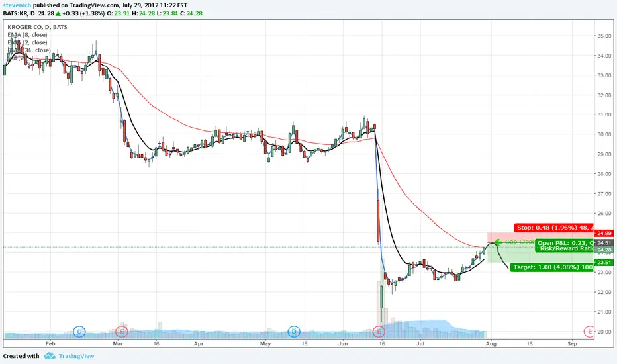The image size is (617, 364).
Task: Click the 20.00 price axis label
Action: tap(604, 332)
